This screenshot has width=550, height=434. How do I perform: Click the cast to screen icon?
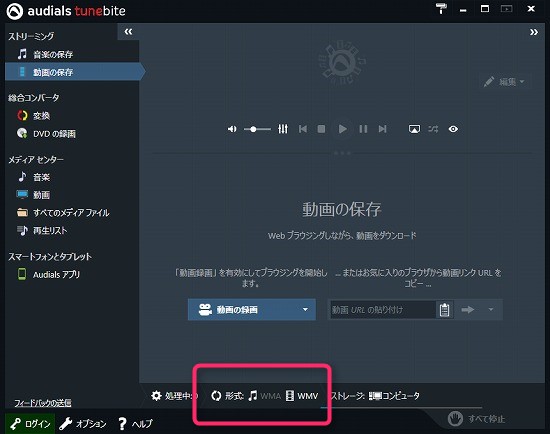coord(414,129)
